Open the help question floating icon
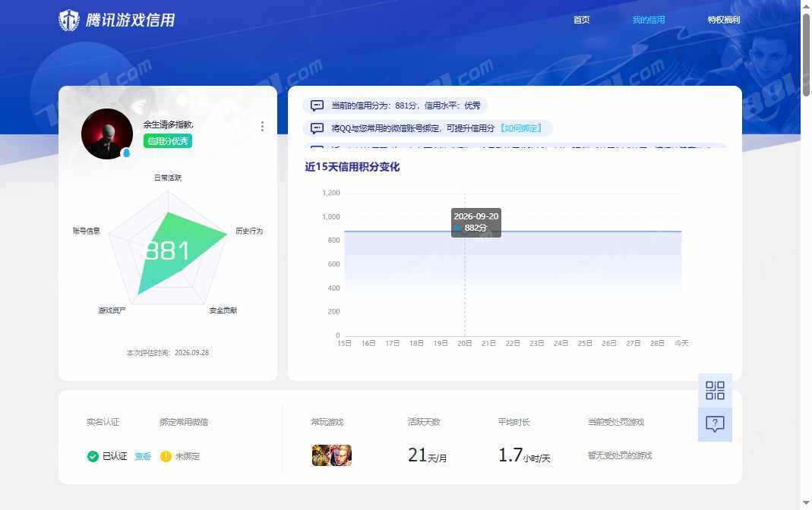The height and width of the screenshot is (510, 812). pyautogui.click(x=715, y=424)
